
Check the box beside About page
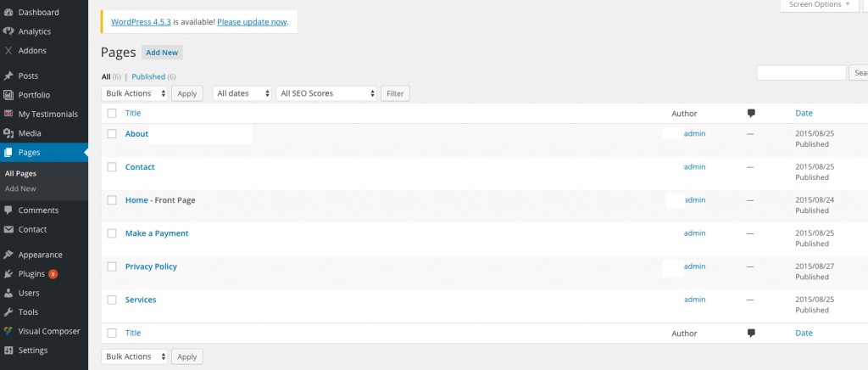(112, 134)
